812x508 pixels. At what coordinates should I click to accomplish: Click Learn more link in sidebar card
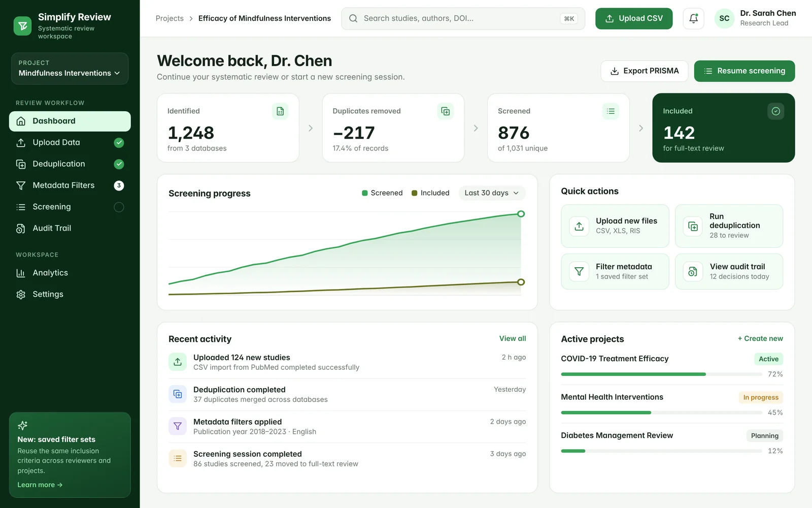(x=40, y=485)
